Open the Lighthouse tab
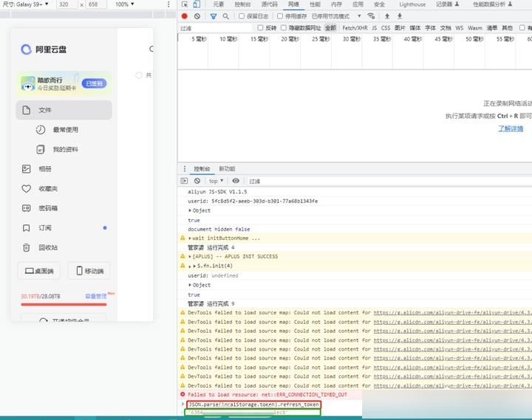Screen dimensions: 532x420 pyautogui.click(x=412, y=4)
